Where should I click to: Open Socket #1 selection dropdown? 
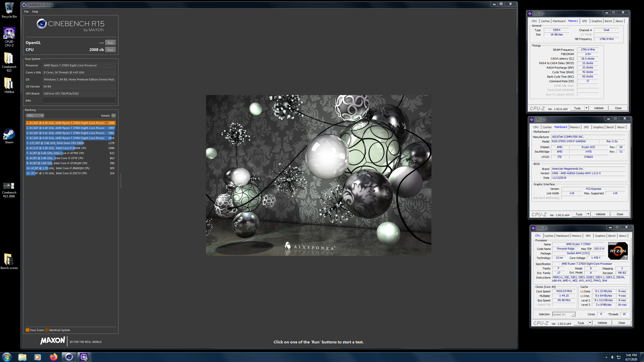coord(563,314)
